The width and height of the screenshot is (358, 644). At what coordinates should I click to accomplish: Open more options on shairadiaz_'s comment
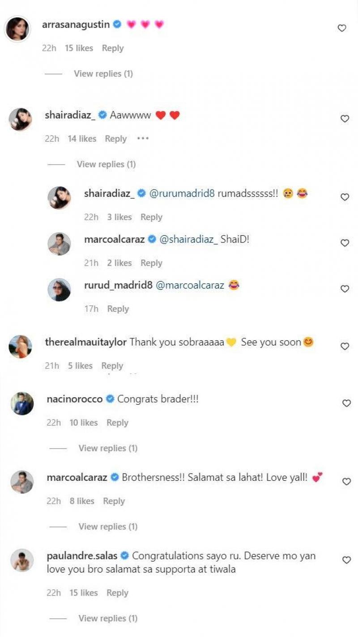pos(142,139)
